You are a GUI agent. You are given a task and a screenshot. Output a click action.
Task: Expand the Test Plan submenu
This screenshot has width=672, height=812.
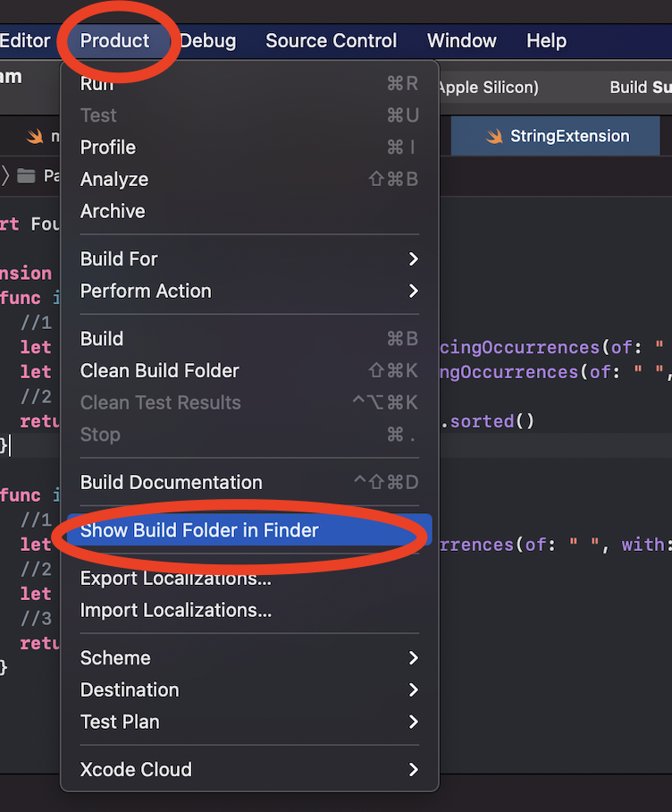(119, 722)
